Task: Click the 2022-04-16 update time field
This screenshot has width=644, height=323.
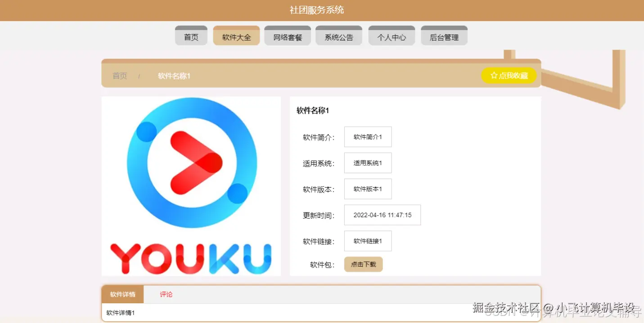Action: point(382,215)
